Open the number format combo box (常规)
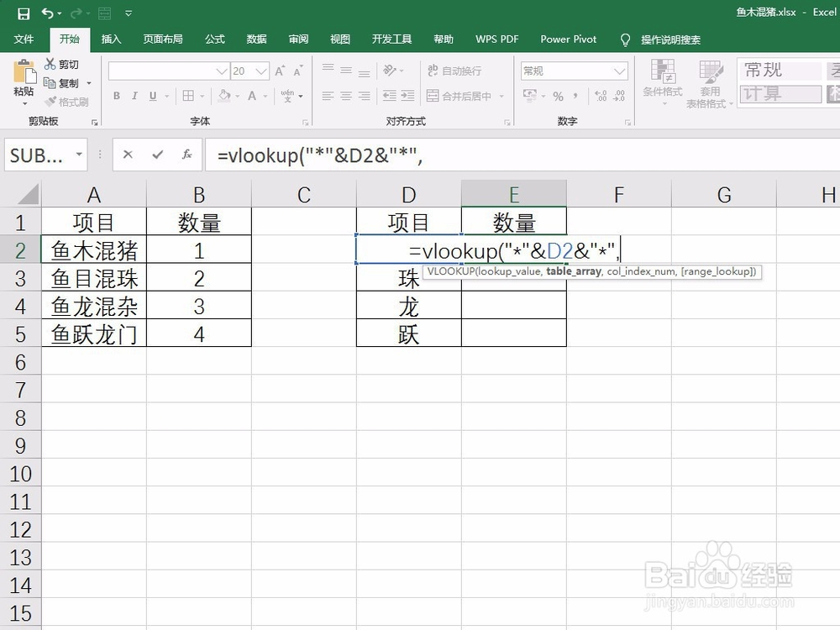This screenshot has height=630, width=840. coord(574,71)
